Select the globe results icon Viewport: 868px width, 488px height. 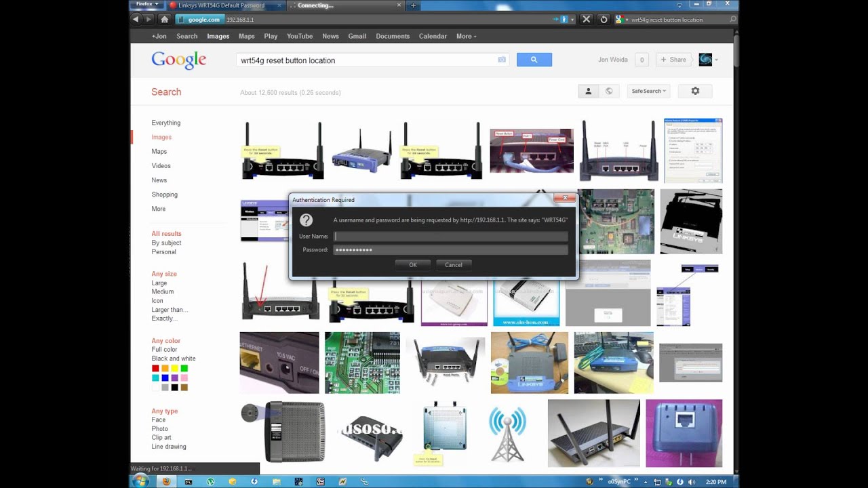609,91
